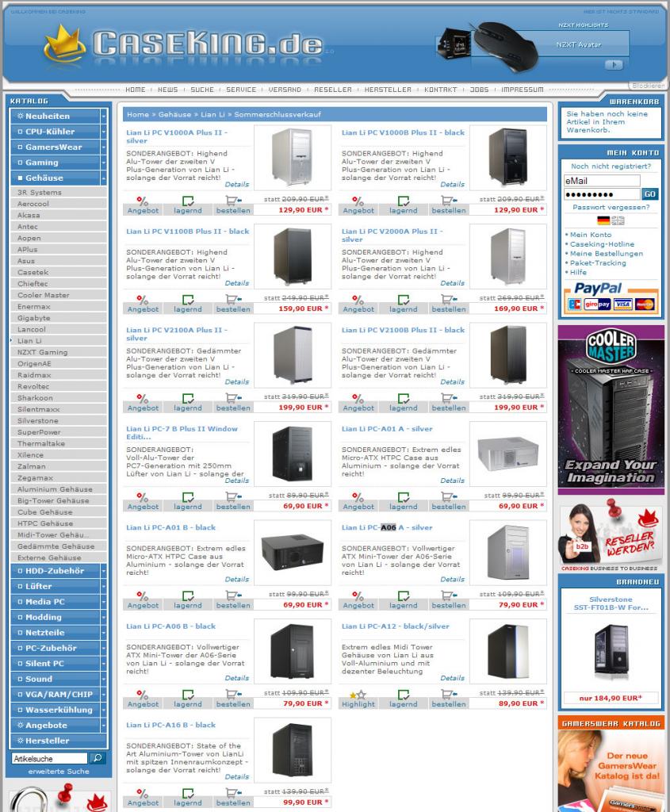Screen dimensions: 670x812
Task: Click the PayPal payment logo
Action: point(598,288)
